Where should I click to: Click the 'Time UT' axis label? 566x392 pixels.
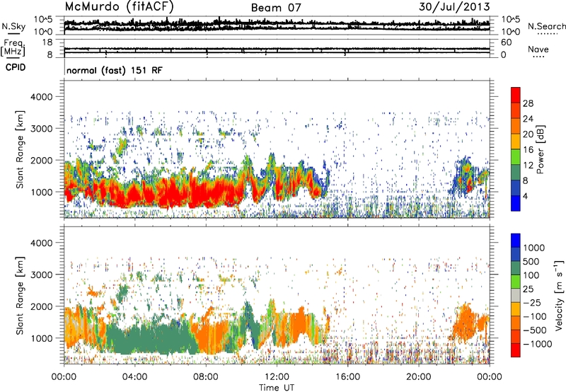pyautogui.click(x=277, y=388)
